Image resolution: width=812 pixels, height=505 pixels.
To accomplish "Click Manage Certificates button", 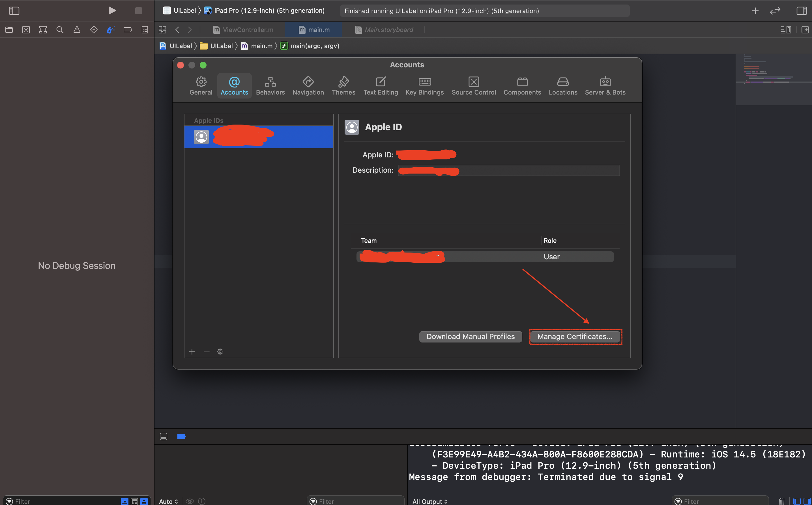I will tap(575, 336).
